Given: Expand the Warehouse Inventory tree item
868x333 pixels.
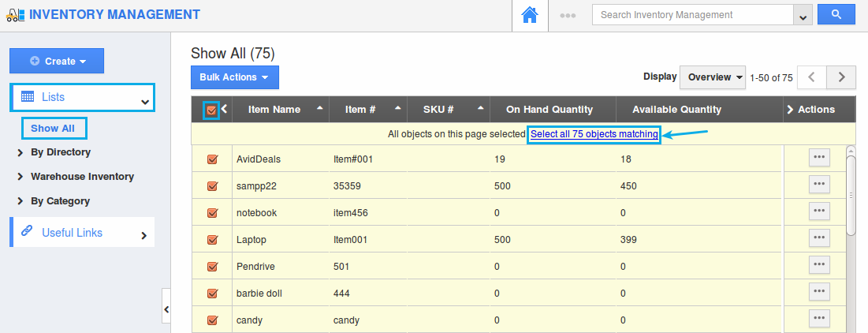Looking at the screenshot, I should click(20, 177).
